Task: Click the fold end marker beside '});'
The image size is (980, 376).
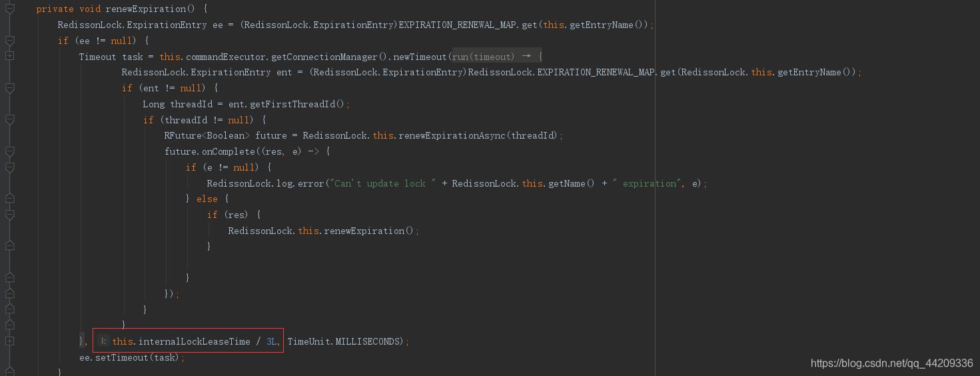Action: [9, 293]
